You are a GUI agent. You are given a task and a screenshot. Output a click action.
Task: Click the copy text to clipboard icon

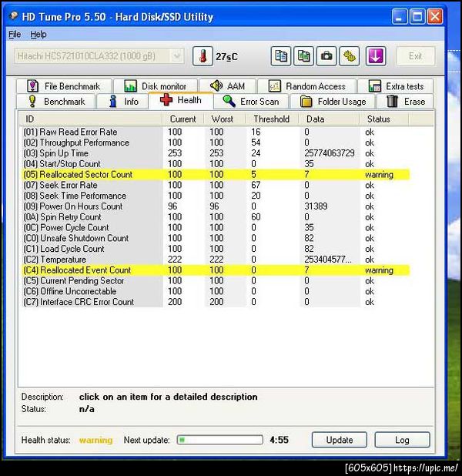(281, 56)
